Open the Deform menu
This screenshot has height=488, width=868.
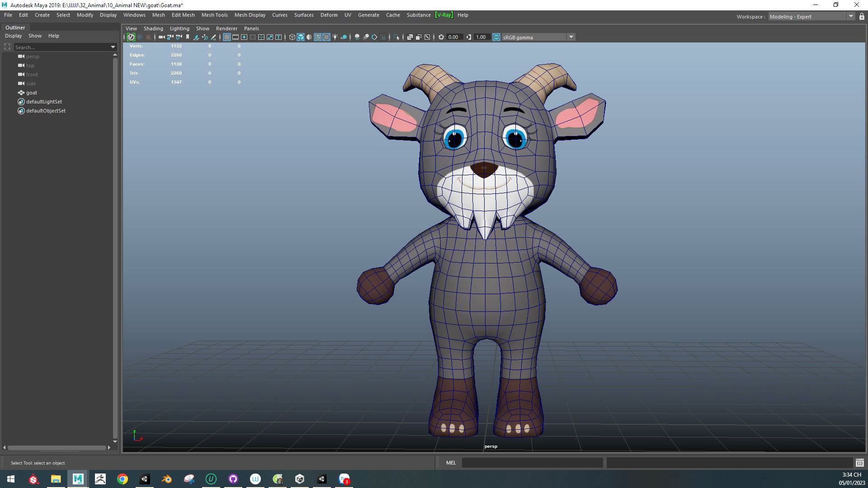329,15
